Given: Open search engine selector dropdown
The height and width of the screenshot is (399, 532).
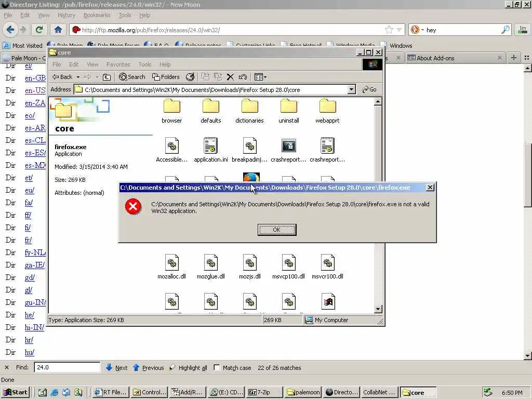Looking at the screenshot, I should (x=418, y=30).
